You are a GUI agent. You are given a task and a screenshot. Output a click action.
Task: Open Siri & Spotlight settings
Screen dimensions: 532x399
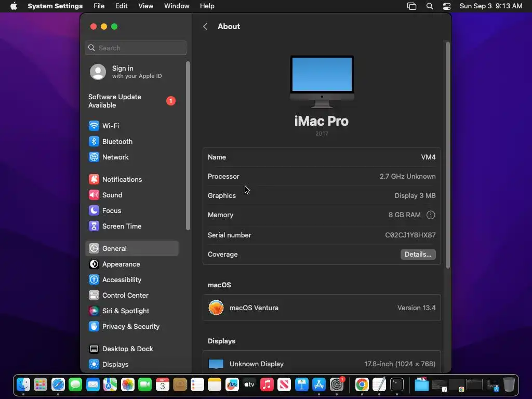131,311
